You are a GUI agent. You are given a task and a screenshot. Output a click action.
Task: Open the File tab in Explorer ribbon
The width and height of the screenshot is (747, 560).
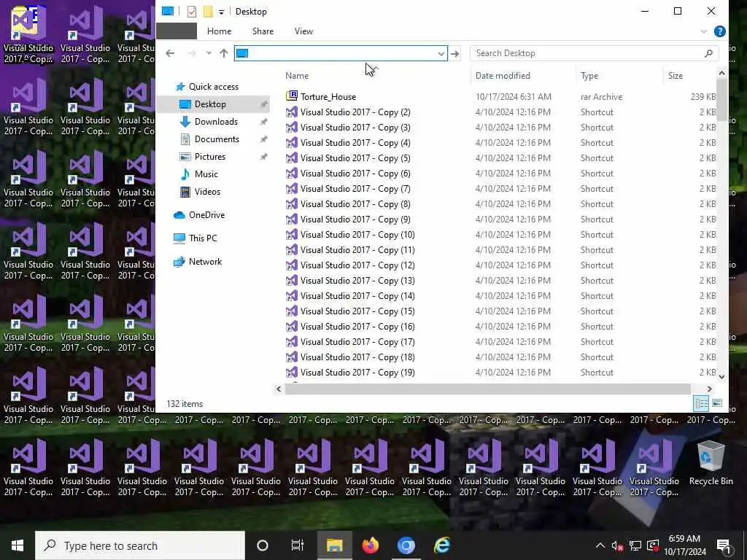177,31
